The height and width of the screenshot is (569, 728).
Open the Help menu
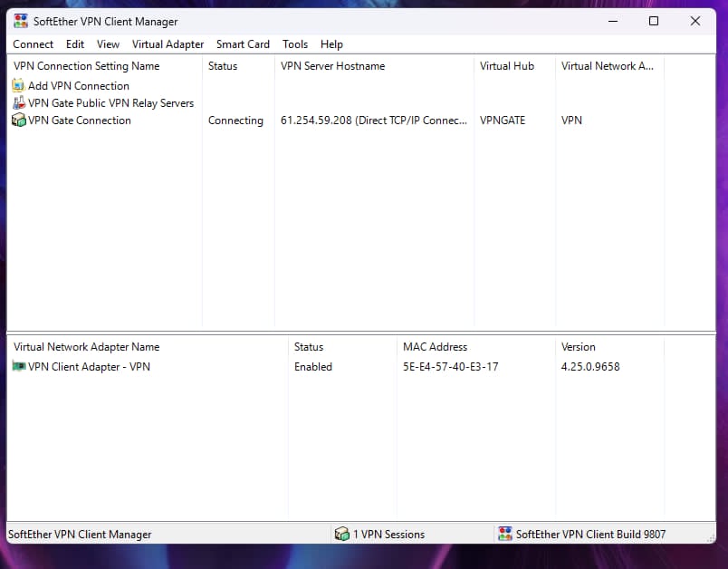click(331, 44)
